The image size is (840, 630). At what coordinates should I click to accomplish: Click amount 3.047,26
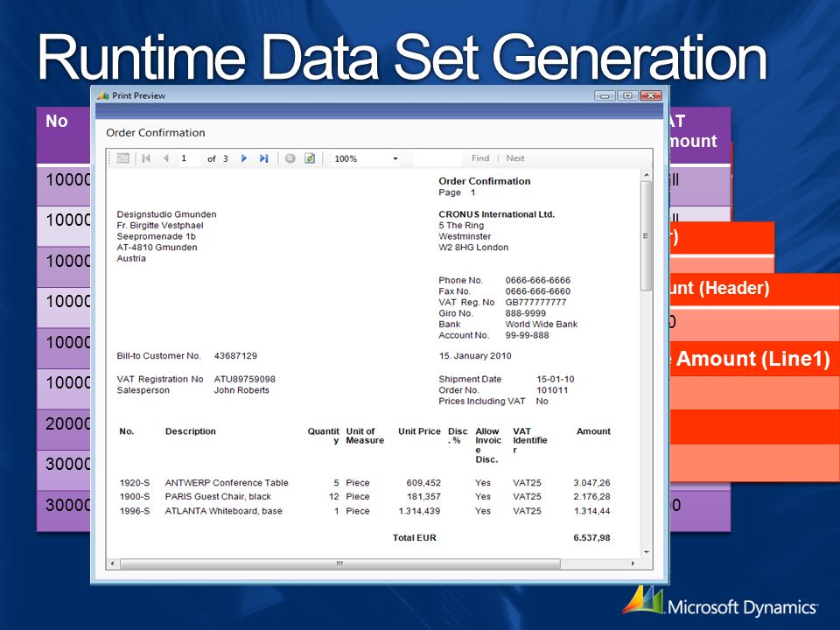[592, 483]
